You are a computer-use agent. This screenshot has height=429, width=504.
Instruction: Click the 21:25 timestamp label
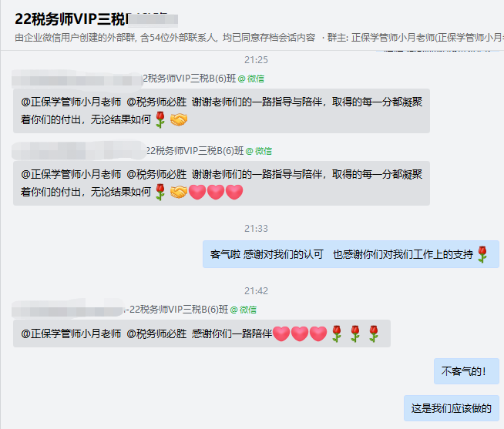coord(256,60)
